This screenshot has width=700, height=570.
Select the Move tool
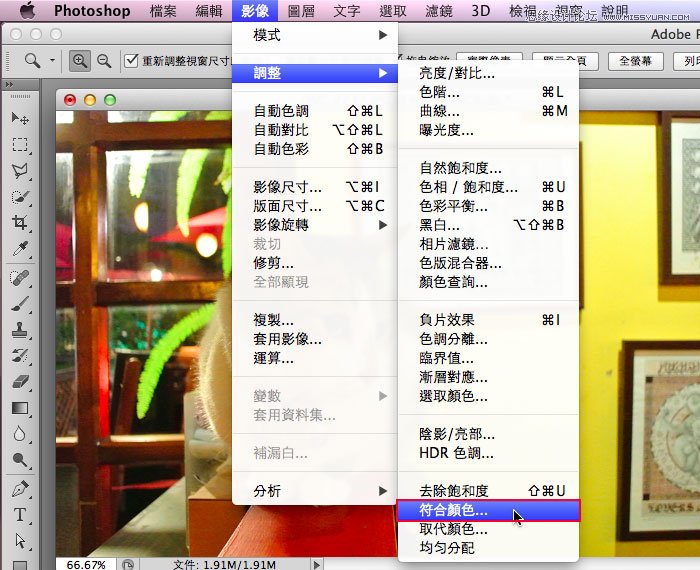20,118
